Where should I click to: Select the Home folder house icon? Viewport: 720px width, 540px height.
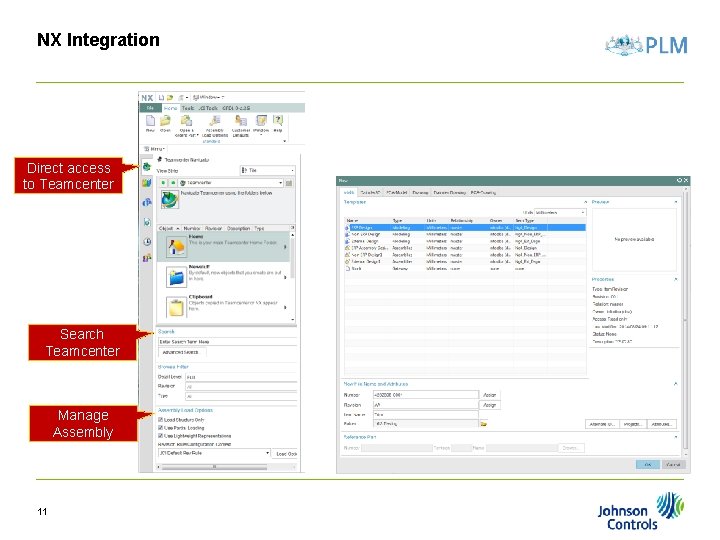click(x=176, y=247)
